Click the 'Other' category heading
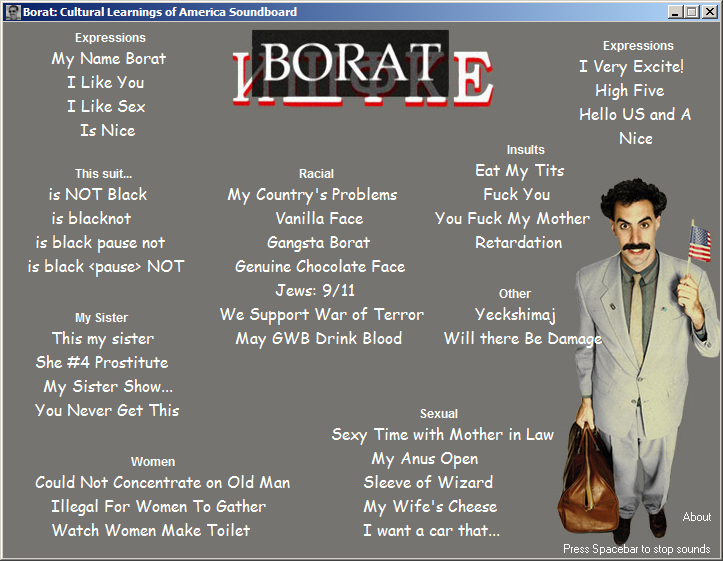This screenshot has height=561, width=723. point(515,294)
